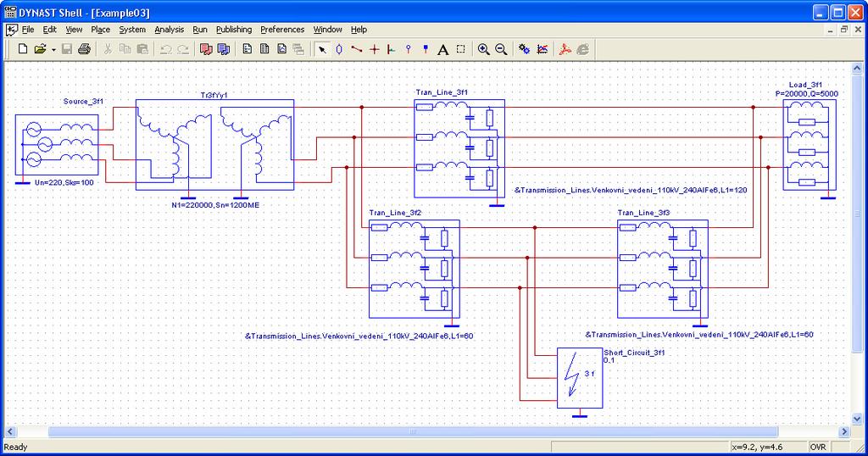Viewport: 868px width, 456px height.
Task: Click the blue double-window toolbar icon
Action: [223, 49]
